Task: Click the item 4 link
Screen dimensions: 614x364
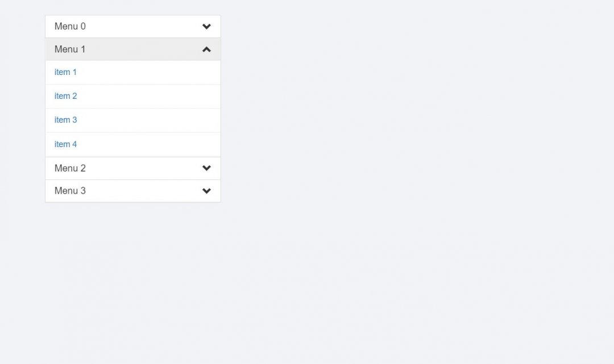Action: [x=65, y=144]
